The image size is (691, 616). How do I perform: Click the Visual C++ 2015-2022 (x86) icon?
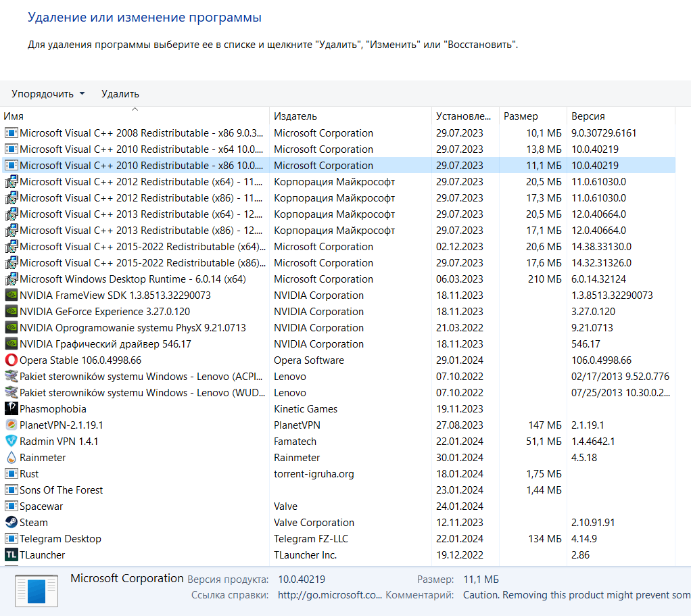[x=11, y=263]
